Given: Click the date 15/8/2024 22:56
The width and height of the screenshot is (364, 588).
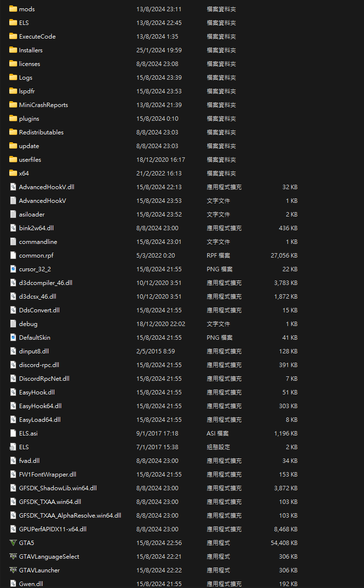Looking at the screenshot, I should tap(159, 543).
